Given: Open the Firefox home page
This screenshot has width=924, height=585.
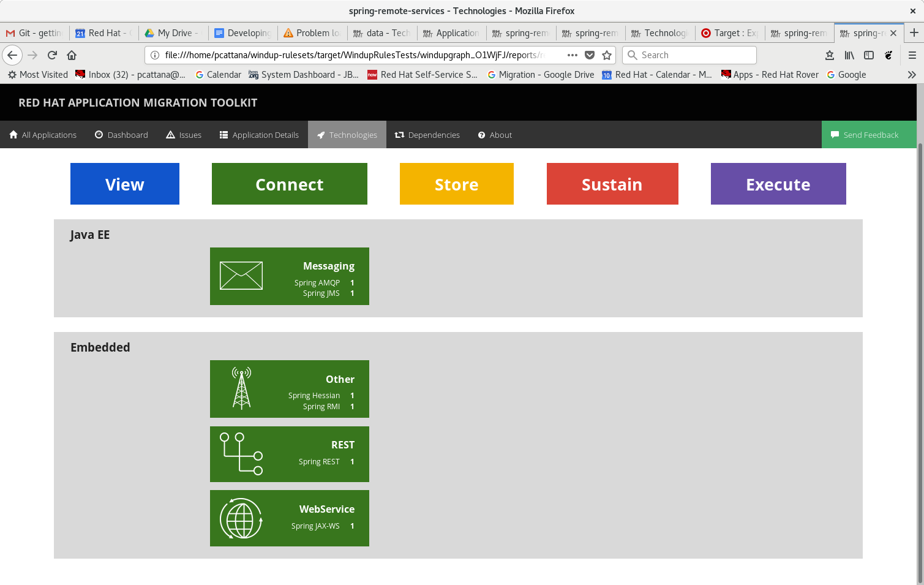Looking at the screenshot, I should (x=72, y=55).
